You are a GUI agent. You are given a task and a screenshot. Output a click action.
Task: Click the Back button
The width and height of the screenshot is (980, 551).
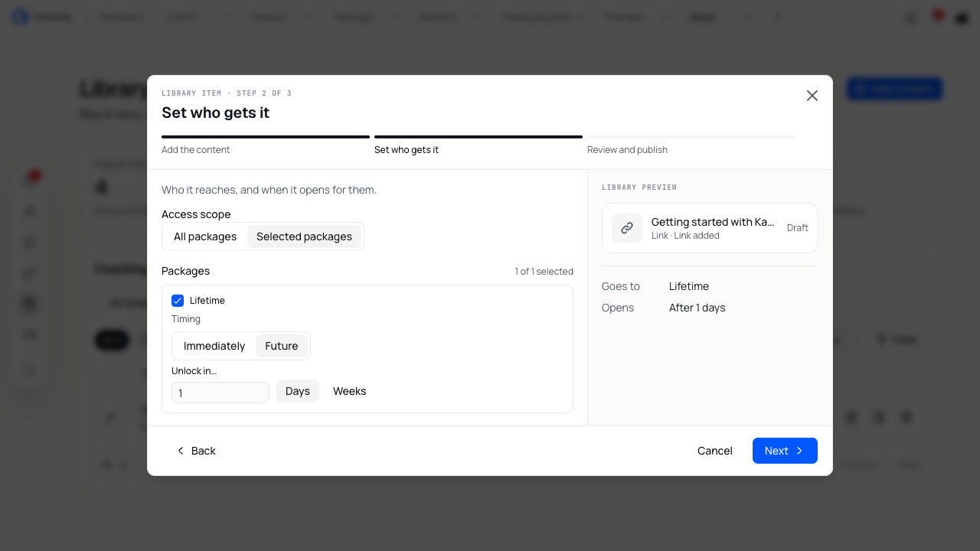(196, 451)
